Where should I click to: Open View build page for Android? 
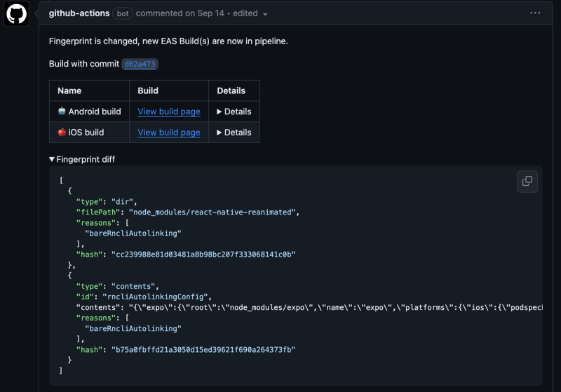click(x=169, y=111)
